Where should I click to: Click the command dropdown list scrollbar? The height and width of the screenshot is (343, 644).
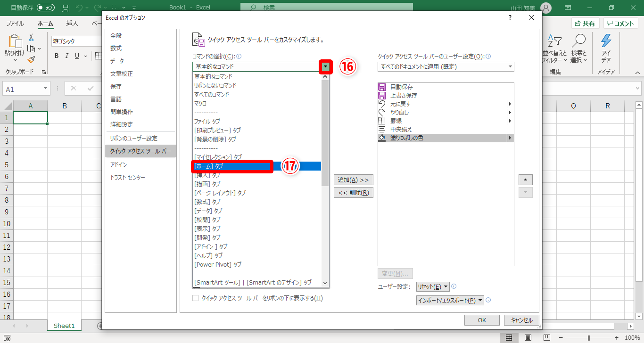pos(325,133)
